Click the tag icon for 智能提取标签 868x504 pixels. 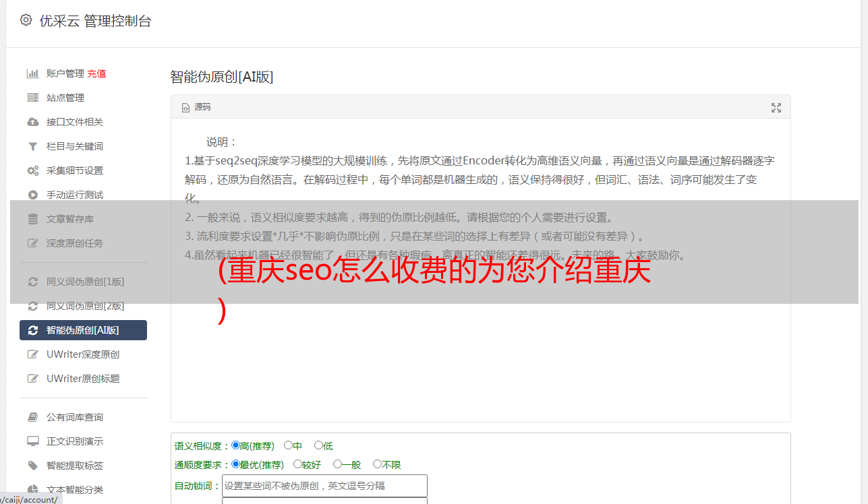pyautogui.click(x=32, y=466)
